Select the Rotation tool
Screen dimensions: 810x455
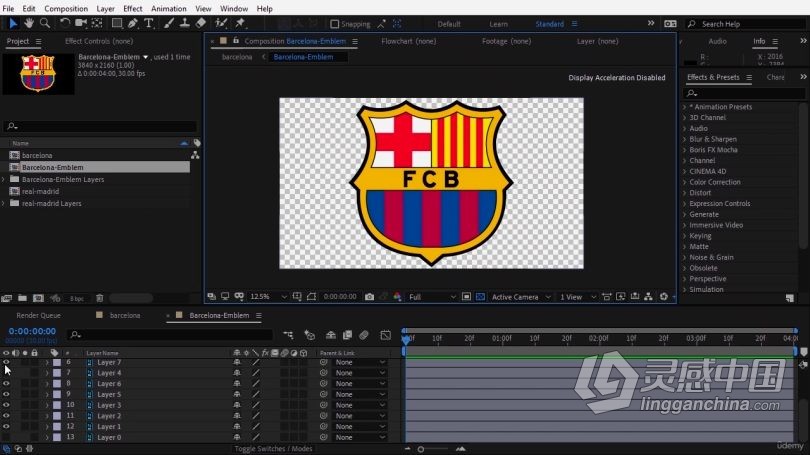point(65,23)
